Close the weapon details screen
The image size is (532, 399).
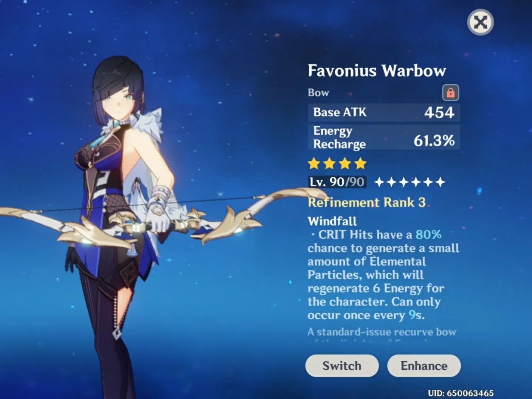tap(480, 23)
